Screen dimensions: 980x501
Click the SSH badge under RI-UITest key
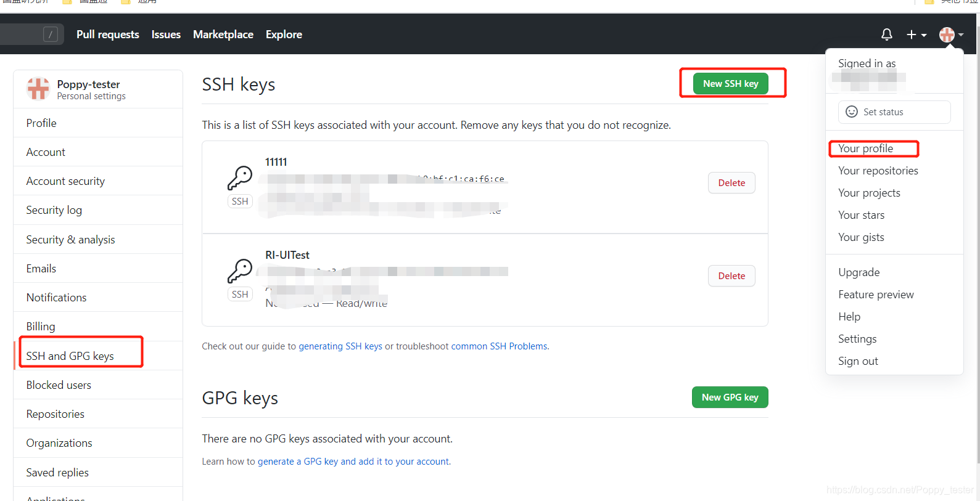coord(240,295)
